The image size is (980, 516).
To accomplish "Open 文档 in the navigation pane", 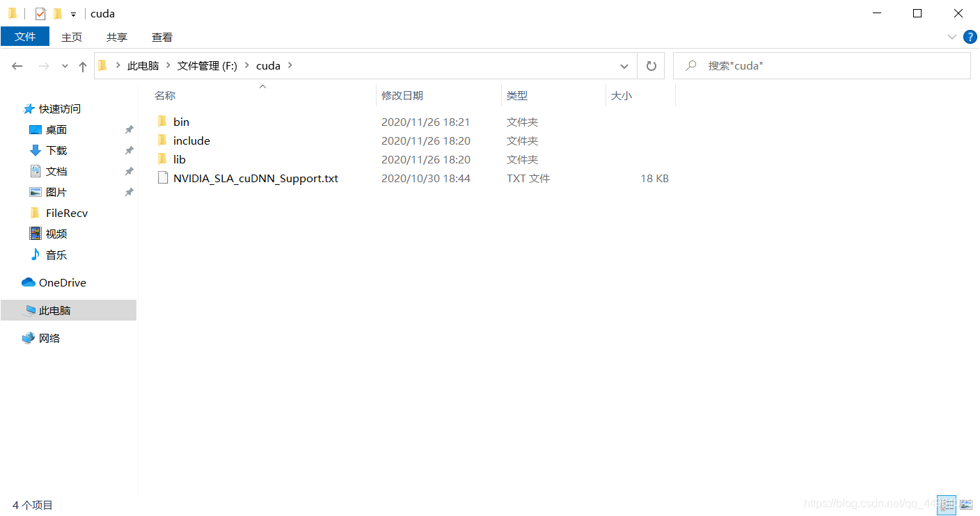I will (x=56, y=171).
